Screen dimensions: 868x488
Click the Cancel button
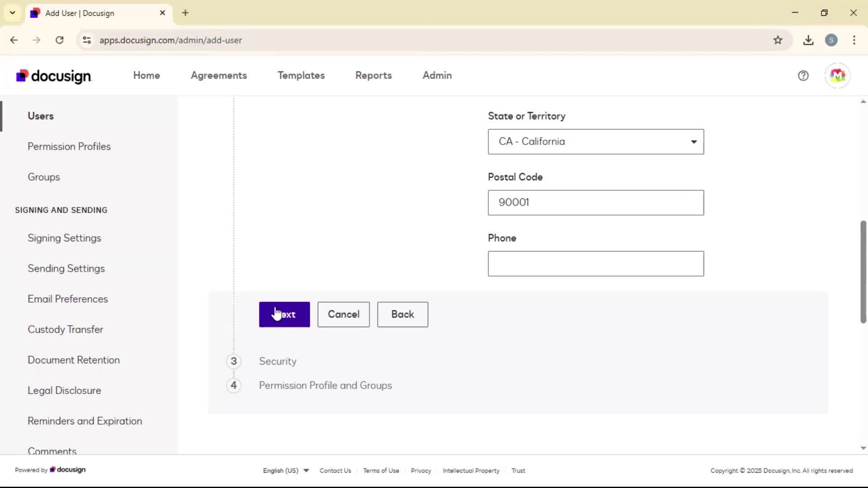pos(344,314)
